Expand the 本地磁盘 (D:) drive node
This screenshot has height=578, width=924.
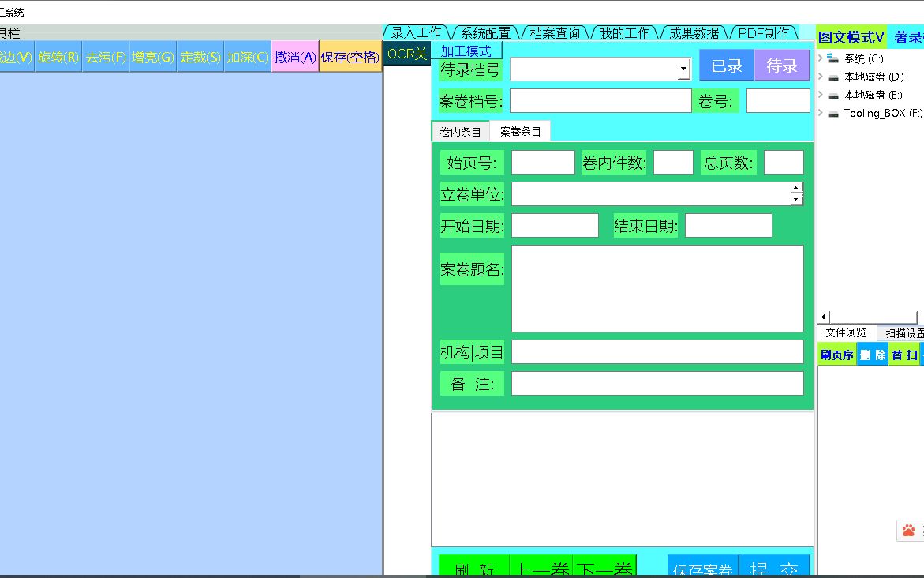(x=821, y=77)
